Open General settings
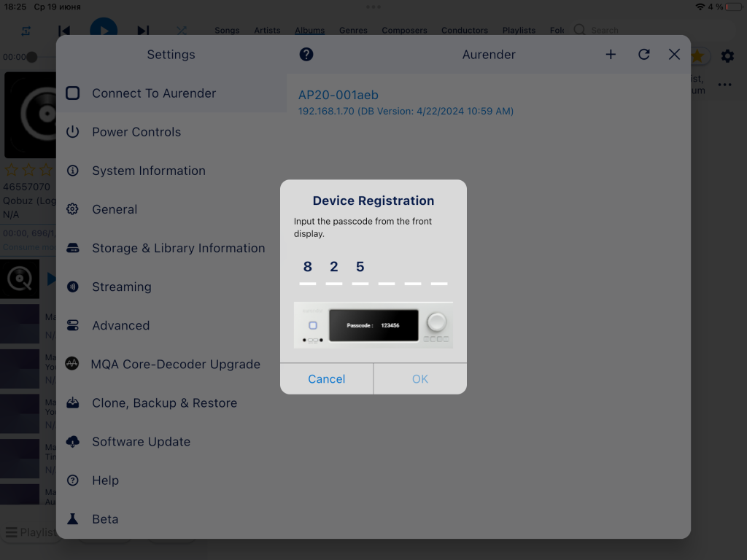The width and height of the screenshot is (747, 560). point(171,209)
